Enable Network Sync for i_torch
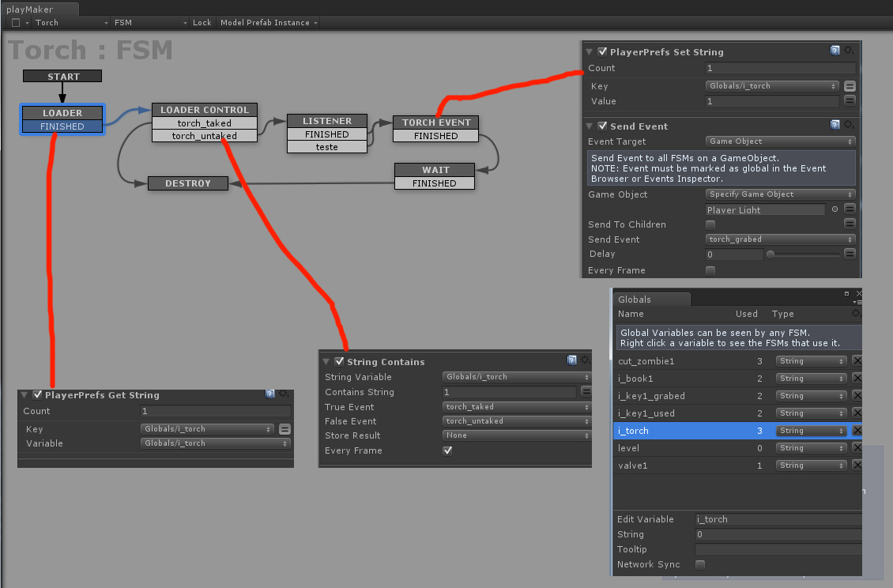Image resolution: width=893 pixels, height=588 pixels. (x=700, y=564)
